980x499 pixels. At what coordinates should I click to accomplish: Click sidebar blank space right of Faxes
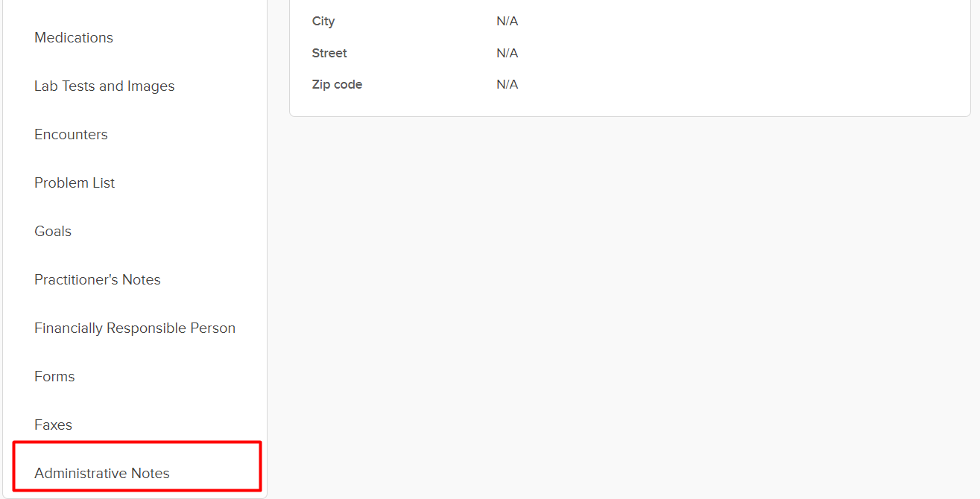[x=171, y=425]
